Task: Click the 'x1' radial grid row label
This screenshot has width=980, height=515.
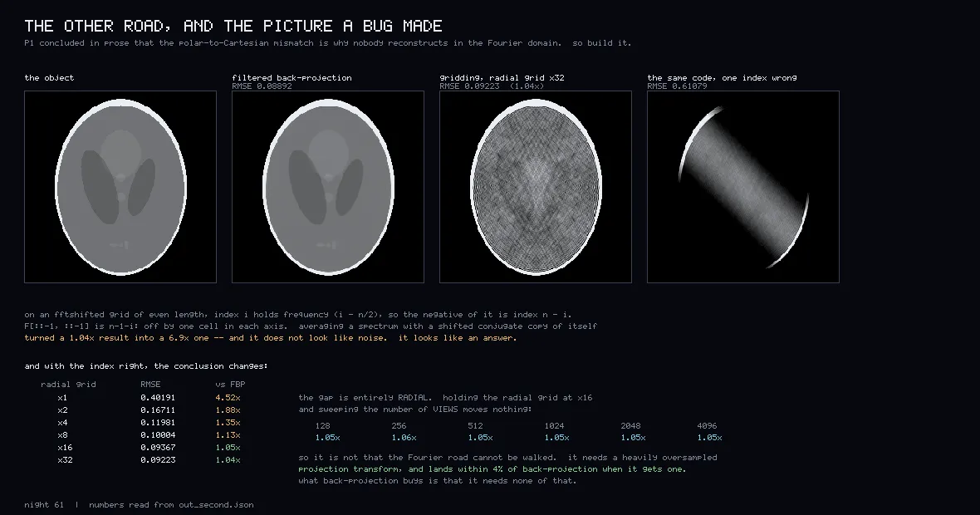Action: 62,398
